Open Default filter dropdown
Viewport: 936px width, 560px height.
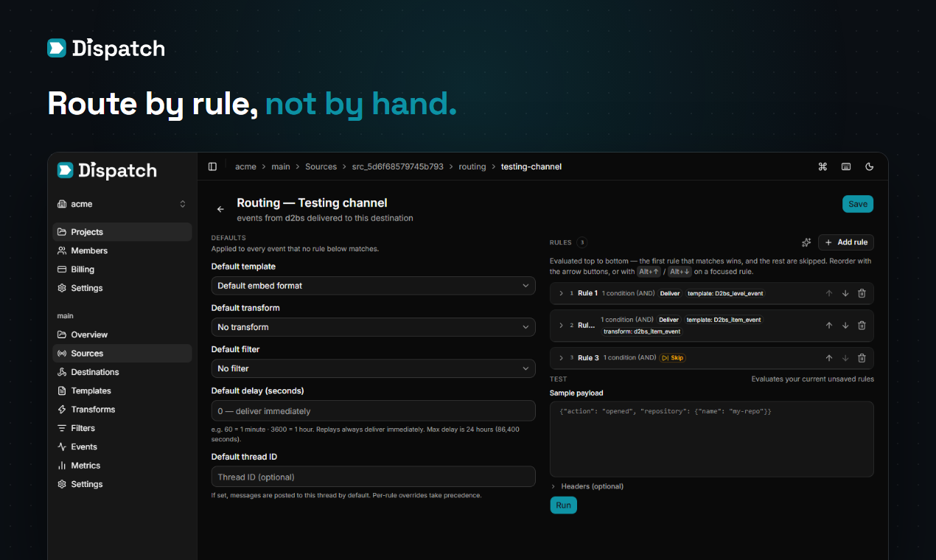point(373,368)
